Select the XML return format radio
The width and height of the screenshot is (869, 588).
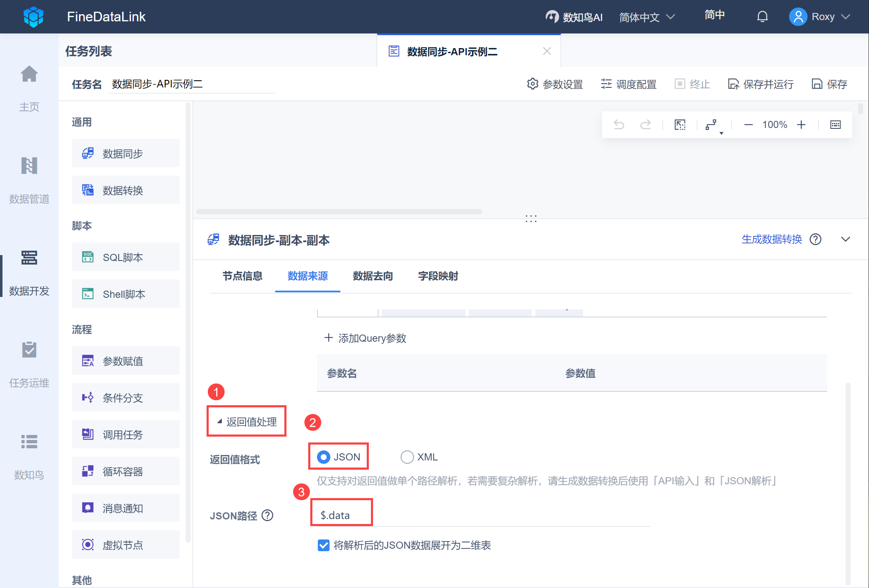pos(407,457)
